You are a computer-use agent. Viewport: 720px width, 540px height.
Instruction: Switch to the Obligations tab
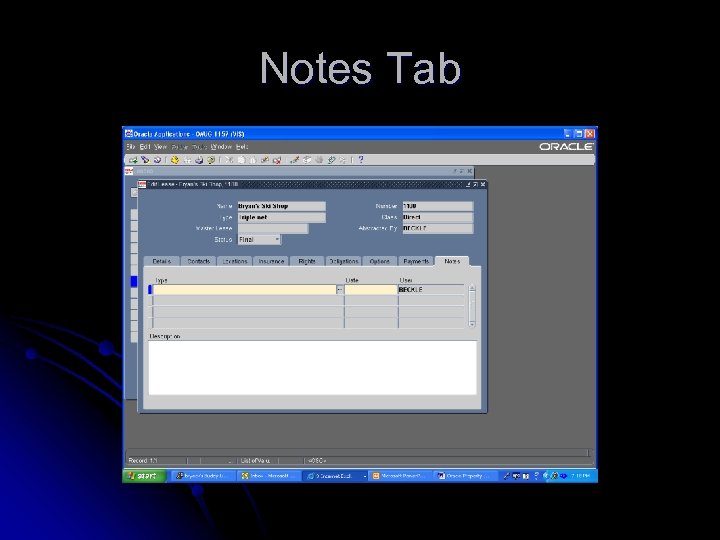tap(343, 261)
